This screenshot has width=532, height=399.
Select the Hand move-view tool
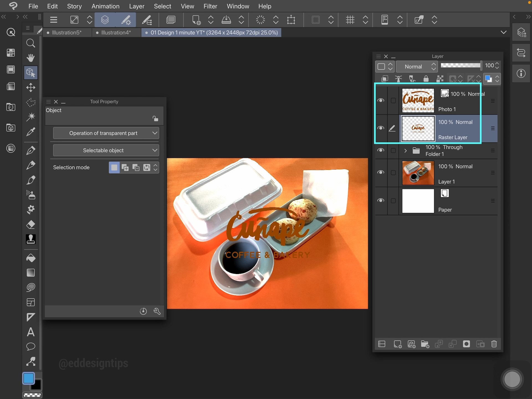[30, 58]
